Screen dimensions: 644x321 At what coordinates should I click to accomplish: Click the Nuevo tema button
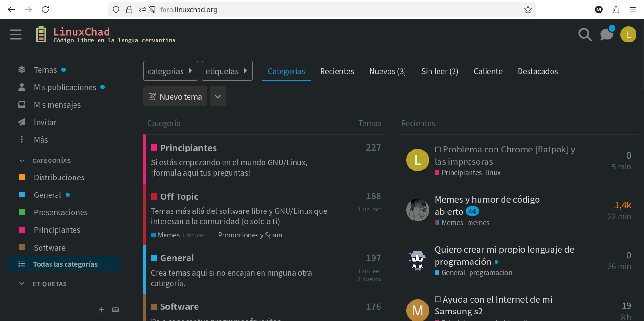(175, 96)
